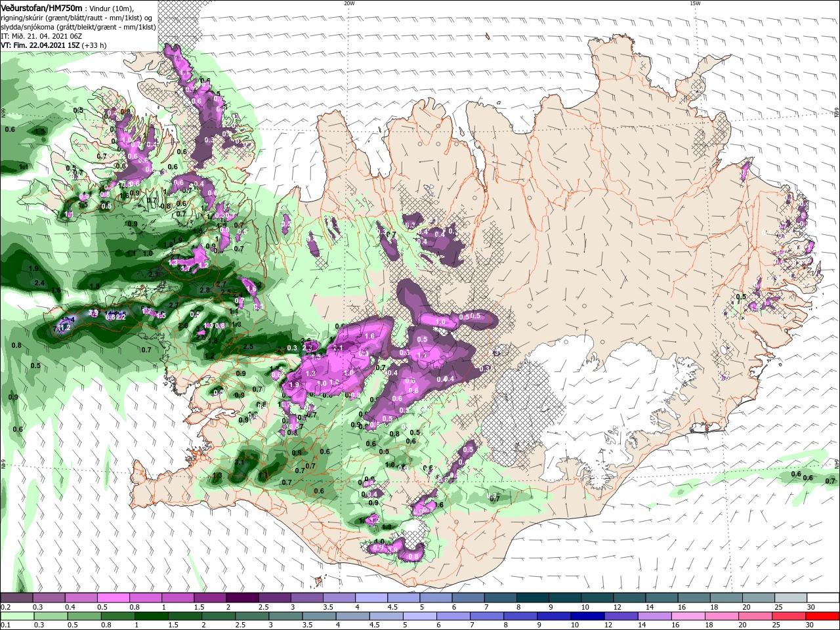The width and height of the screenshot is (840, 630).
Task: Click the slydda/snjókoma legend description line
Action: click(x=77, y=27)
